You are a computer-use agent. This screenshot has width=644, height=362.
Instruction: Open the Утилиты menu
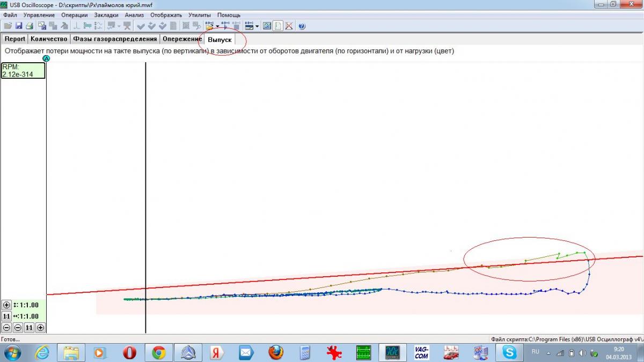(x=200, y=15)
